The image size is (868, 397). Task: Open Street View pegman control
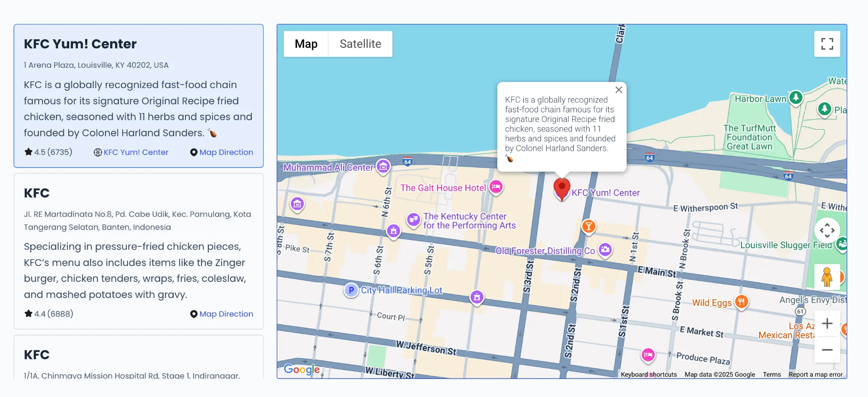tap(827, 277)
